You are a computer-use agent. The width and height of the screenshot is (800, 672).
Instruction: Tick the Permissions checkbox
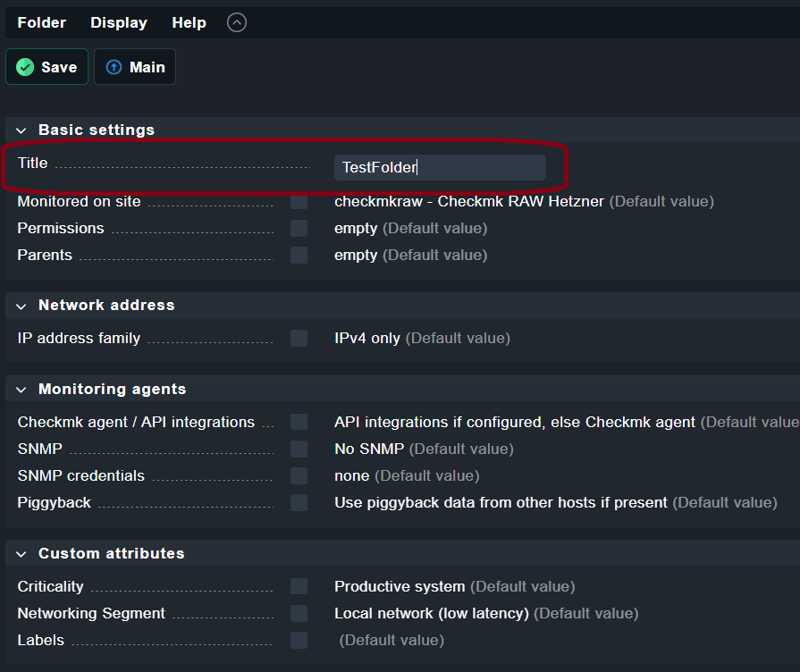pos(299,228)
